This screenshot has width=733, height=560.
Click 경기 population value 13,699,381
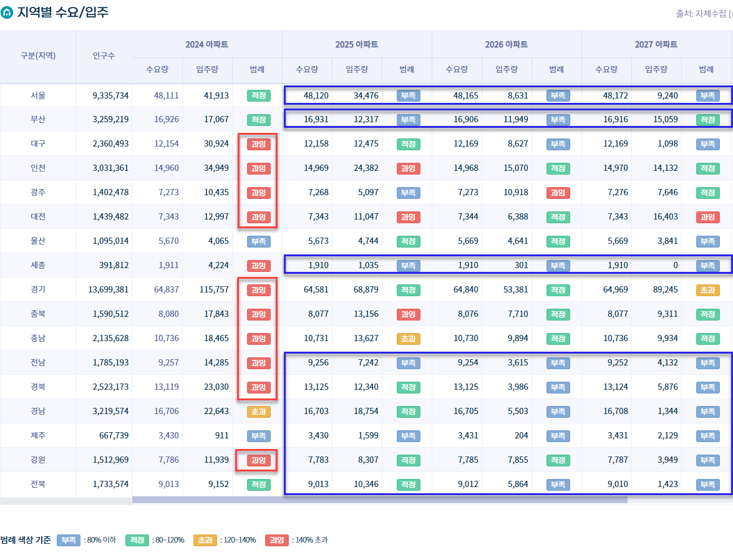108,289
